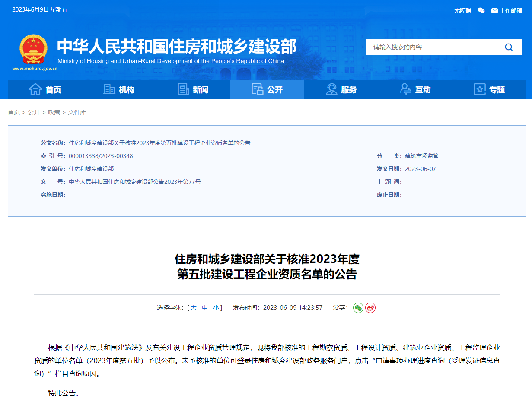
Task: Set font size to 大
Action: (193, 308)
